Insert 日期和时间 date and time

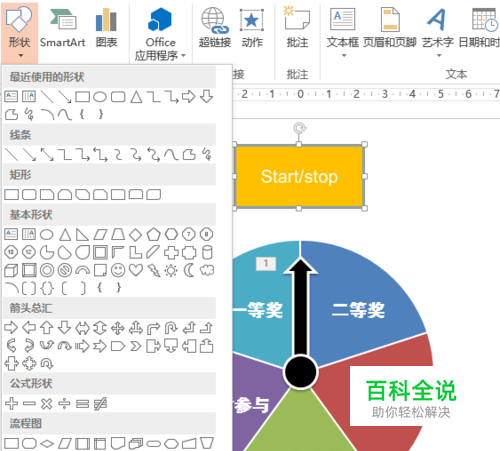479,29
